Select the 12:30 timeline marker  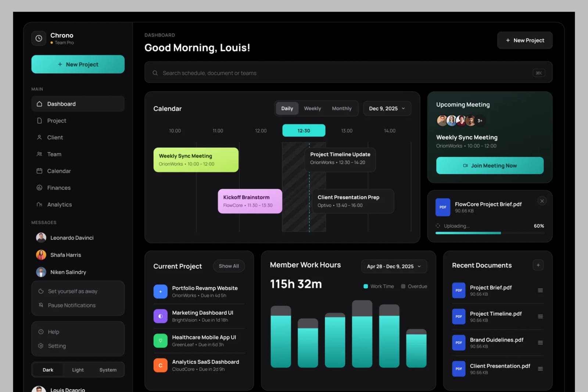pyautogui.click(x=304, y=131)
